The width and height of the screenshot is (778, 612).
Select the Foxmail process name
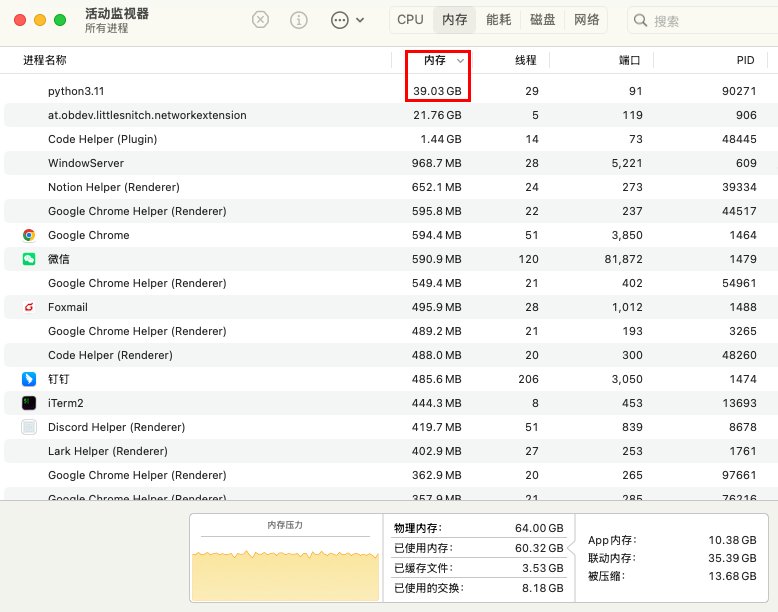67,307
